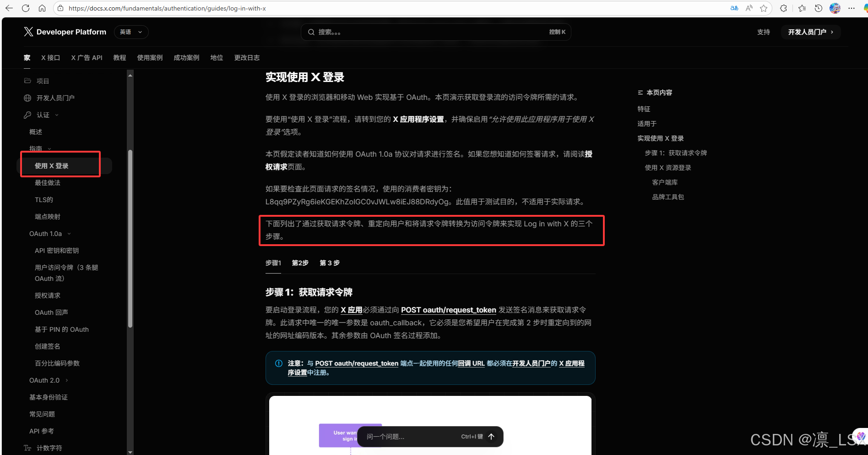Collapse the 认证 section chevron

point(57,115)
